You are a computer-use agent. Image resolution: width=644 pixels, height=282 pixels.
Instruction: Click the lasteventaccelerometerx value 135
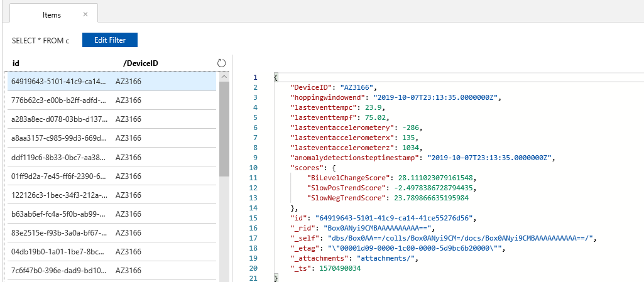click(408, 138)
